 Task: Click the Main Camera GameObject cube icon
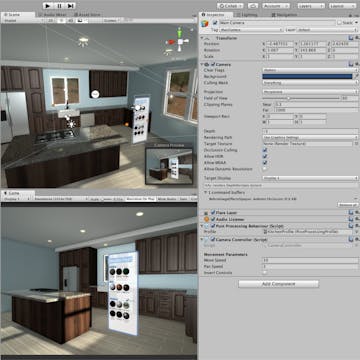pyautogui.click(x=205, y=24)
